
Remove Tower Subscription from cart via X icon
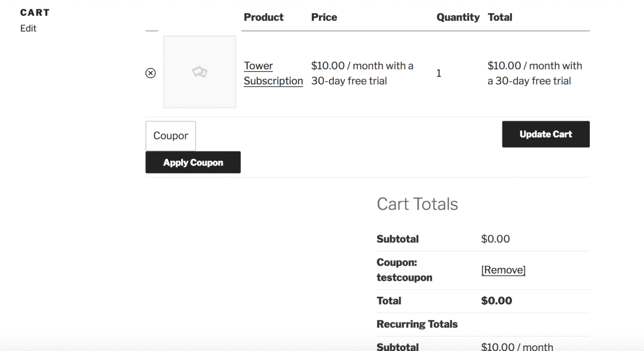[151, 73]
